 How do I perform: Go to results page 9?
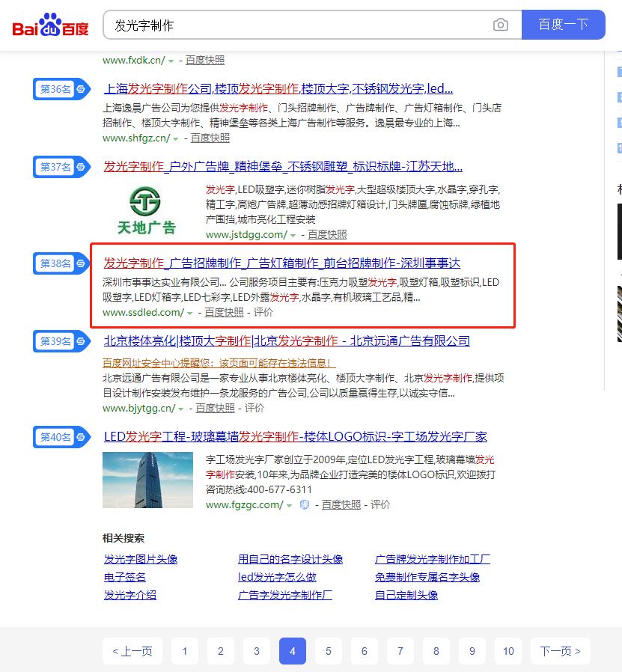click(472, 651)
